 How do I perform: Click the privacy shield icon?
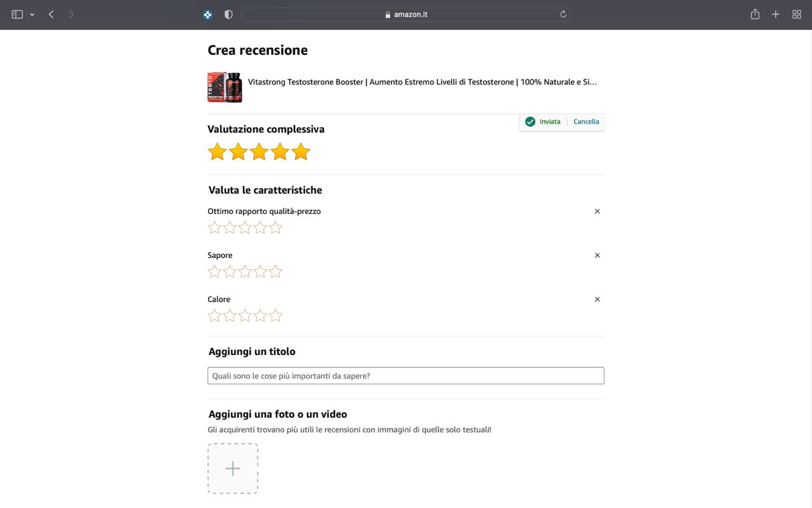(228, 15)
